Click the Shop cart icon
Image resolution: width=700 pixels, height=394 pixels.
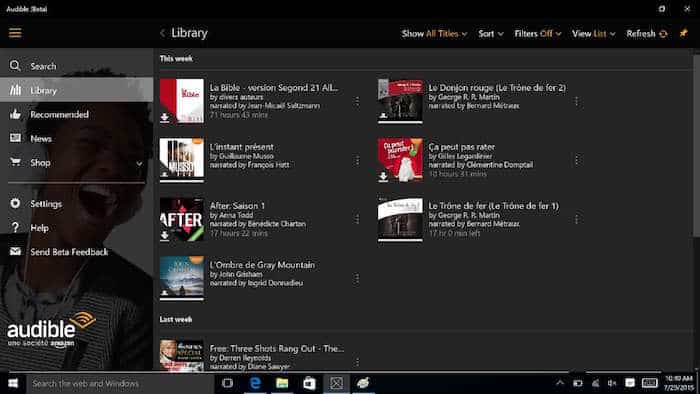tap(15, 162)
